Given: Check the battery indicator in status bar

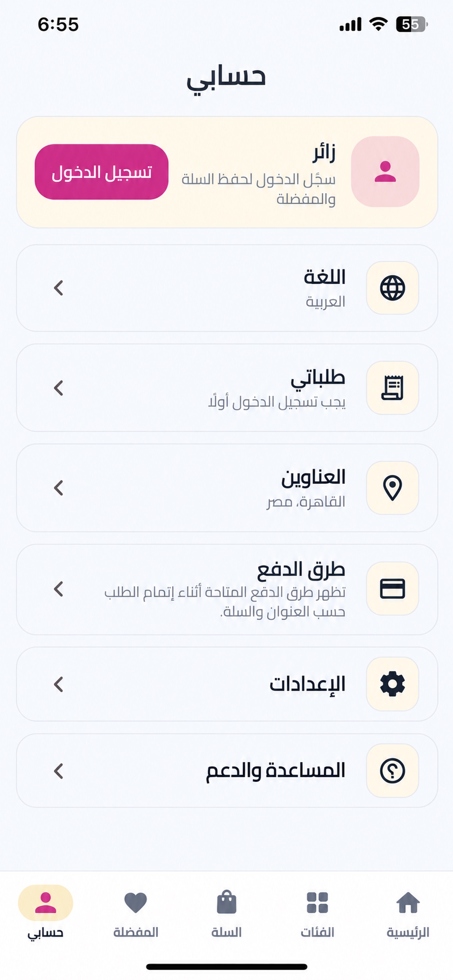Looking at the screenshot, I should click(x=411, y=24).
